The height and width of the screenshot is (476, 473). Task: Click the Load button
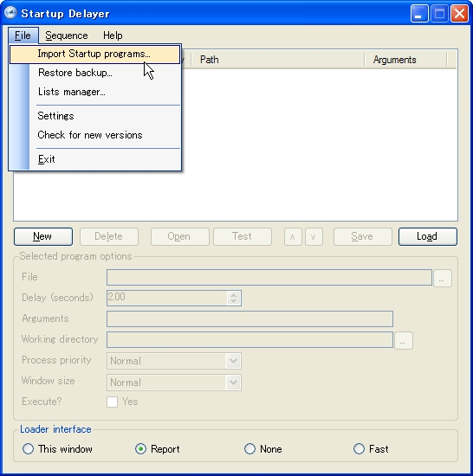click(x=427, y=236)
